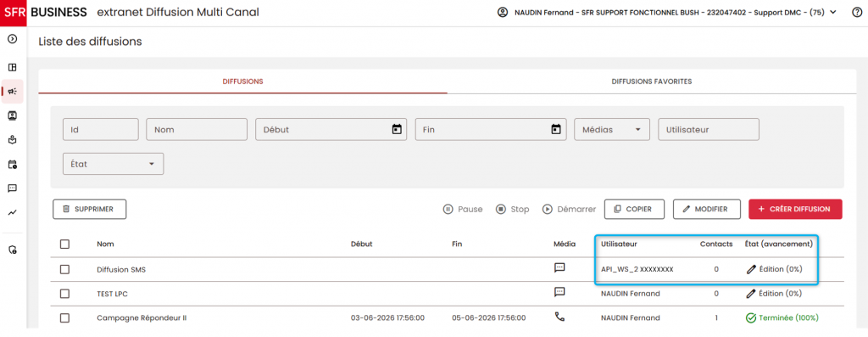Click the Média column header
868x337 pixels.
click(x=565, y=244)
